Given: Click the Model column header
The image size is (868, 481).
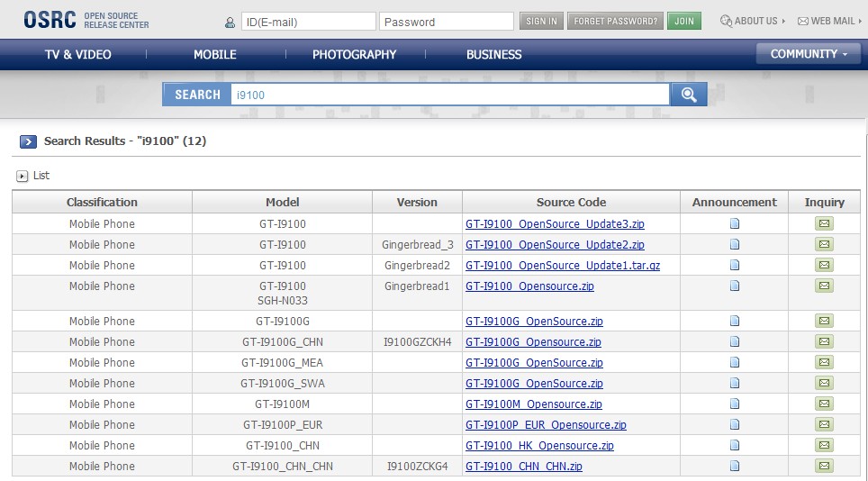Looking at the screenshot, I should (283, 202).
